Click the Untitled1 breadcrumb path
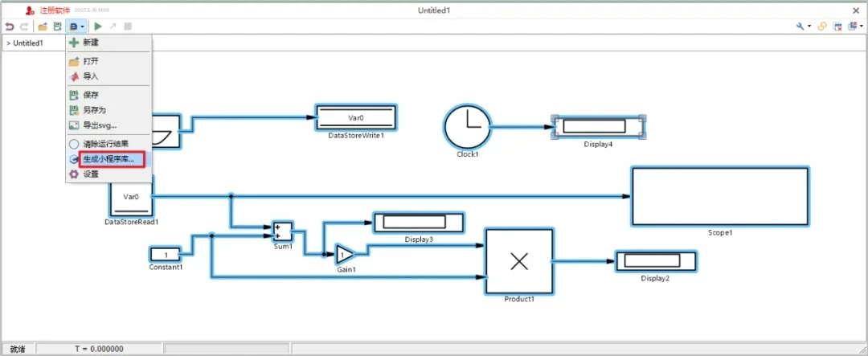 [27, 43]
